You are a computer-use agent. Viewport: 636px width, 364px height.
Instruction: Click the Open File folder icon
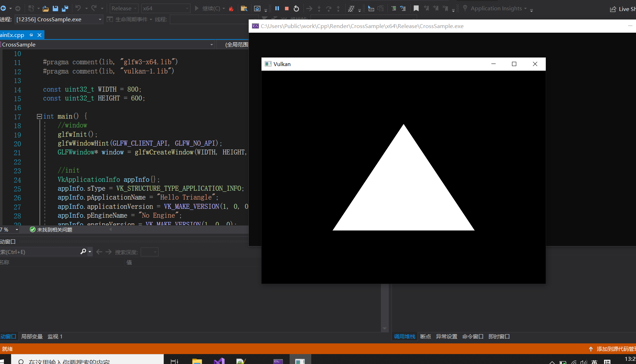[x=45, y=9]
